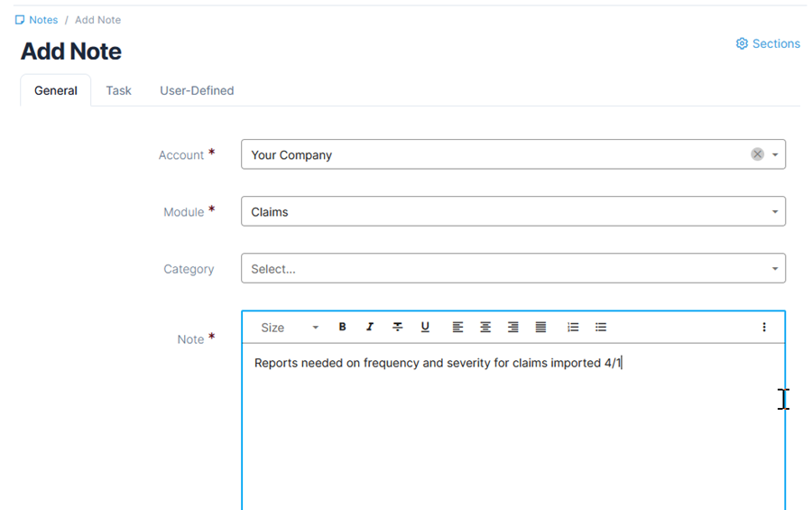Image resolution: width=812 pixels, height=510 pixels.
Task: Open the editor's more options menu
Action: 764,327
